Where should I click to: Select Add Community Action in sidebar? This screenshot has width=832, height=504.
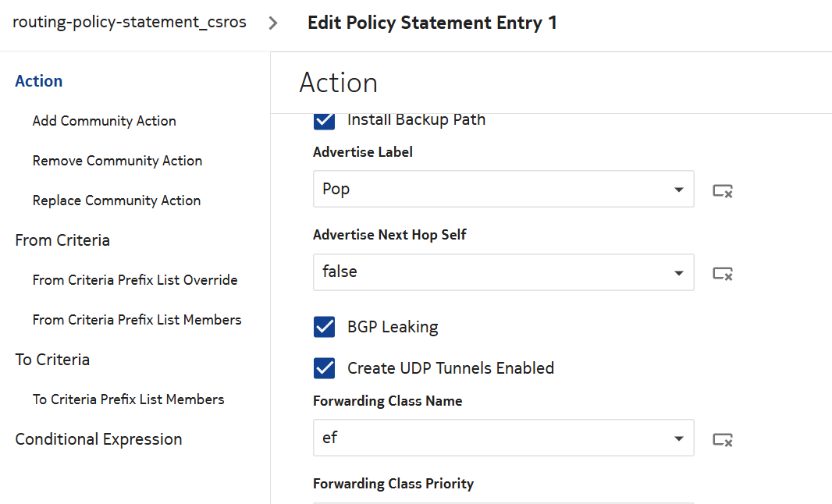(x=104, y=121)
